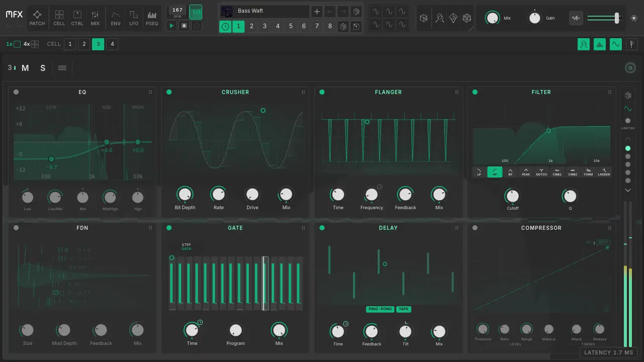This screenshot has width=644, height=362.
Task: Click the Crusher Bit Depth knob
Action: point(185,194)
